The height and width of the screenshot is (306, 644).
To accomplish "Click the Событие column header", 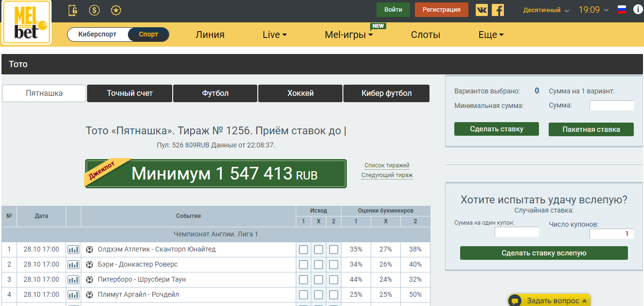I will click(x=188, y=216).
